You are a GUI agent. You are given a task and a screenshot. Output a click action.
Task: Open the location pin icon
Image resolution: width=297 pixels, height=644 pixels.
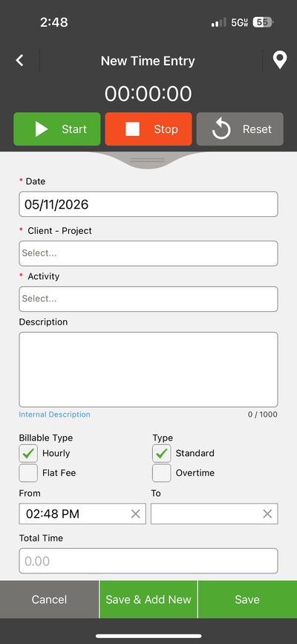coord(280,61)
